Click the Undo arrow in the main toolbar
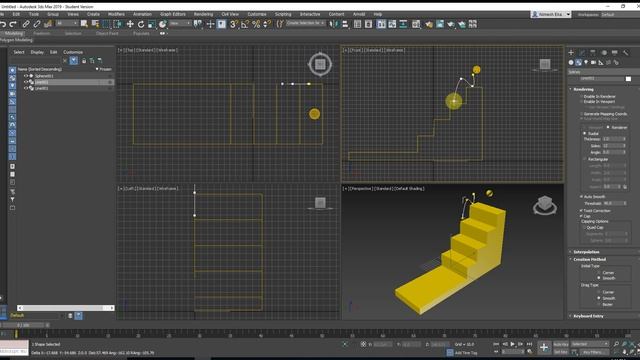Viewport: 640px width, 360px height. (x=3, y=24)
